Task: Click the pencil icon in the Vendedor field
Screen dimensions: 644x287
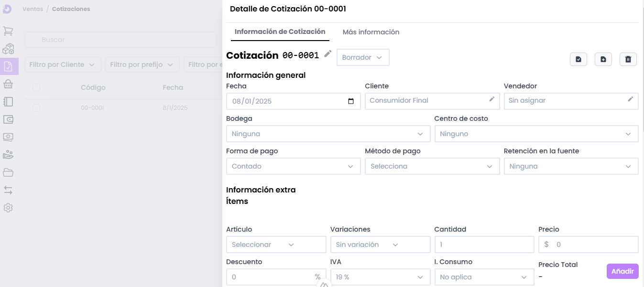Action: [631, 99]
